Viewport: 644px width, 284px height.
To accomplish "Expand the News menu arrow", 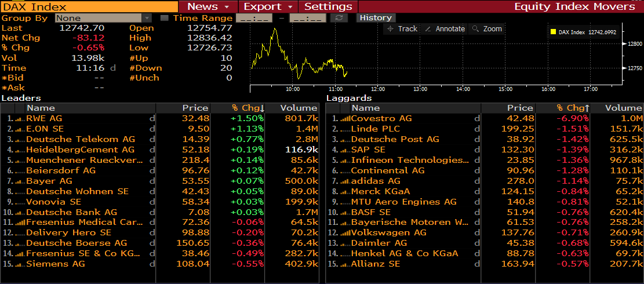I will pos(227,7).
